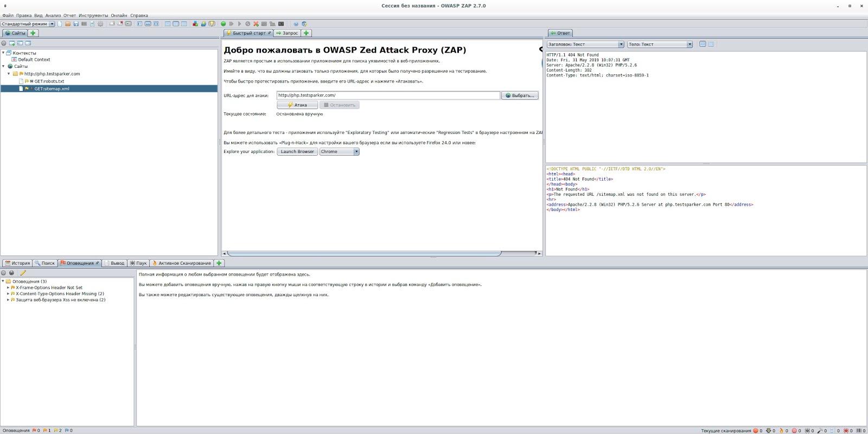This screenshot has width=868, height=434.
Task: Expand X-Frame-Options Header Not Set alert
Action: pos(8,288)
